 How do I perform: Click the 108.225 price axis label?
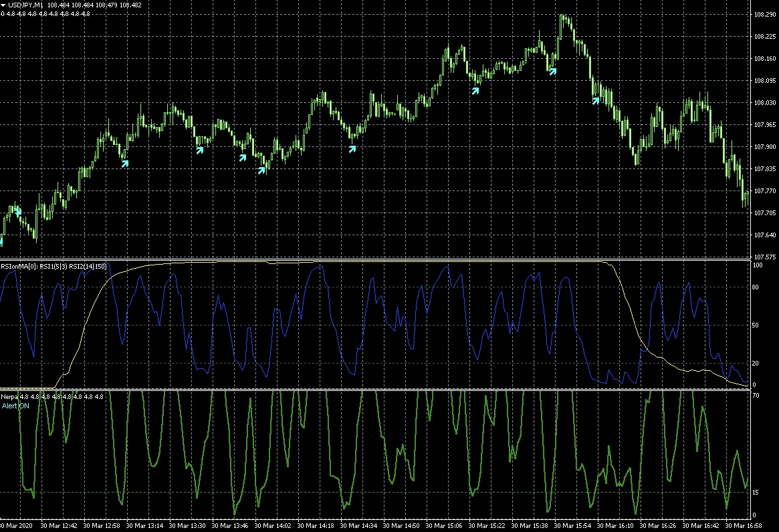click(764, 36)
